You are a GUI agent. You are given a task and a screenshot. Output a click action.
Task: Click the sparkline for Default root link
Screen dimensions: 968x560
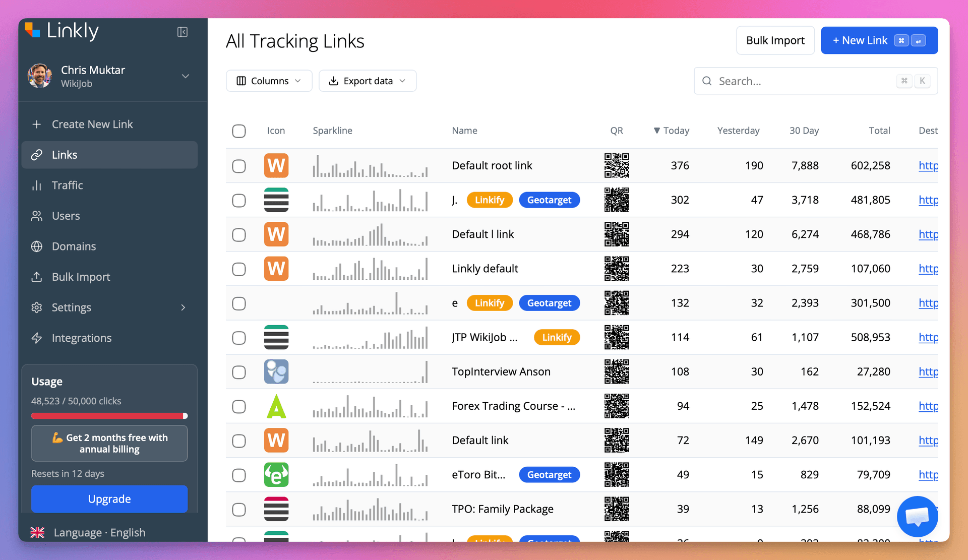point(370,166)
